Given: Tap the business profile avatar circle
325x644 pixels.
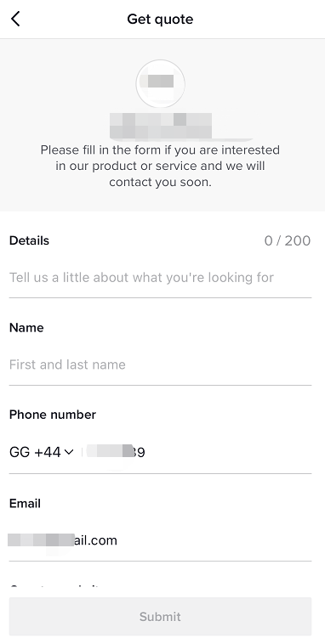Looking at the screenshot, I should pos(161,84).
